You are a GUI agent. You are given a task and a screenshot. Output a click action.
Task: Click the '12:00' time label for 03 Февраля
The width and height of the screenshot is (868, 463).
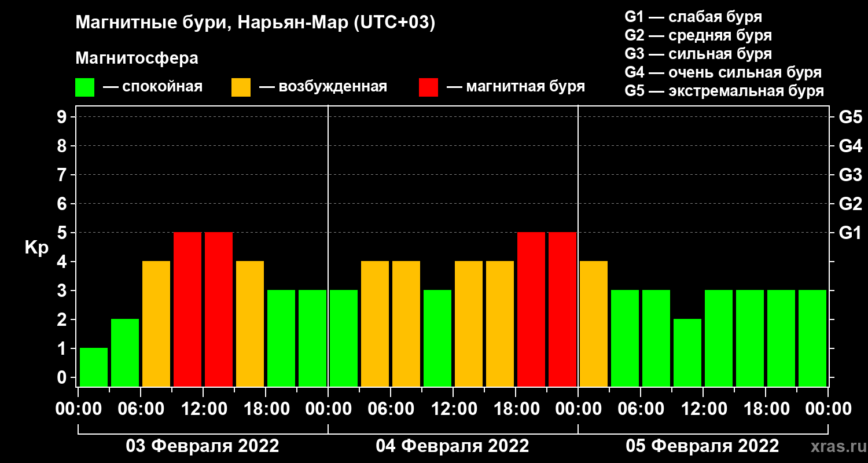[x=203, y=409]
